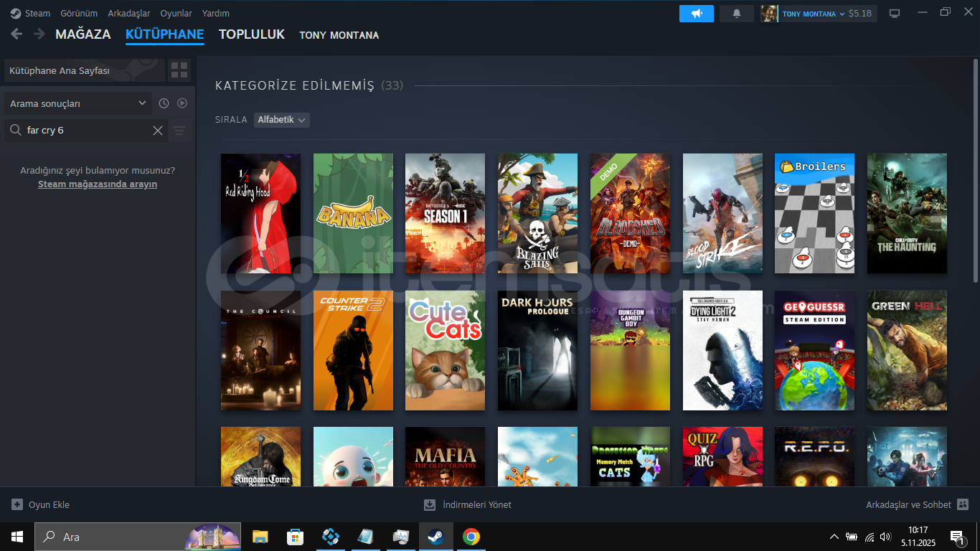Open the Alfabetik sort dropdown
Viewport: 980px width, 551px height.
(x=281, y=120)
